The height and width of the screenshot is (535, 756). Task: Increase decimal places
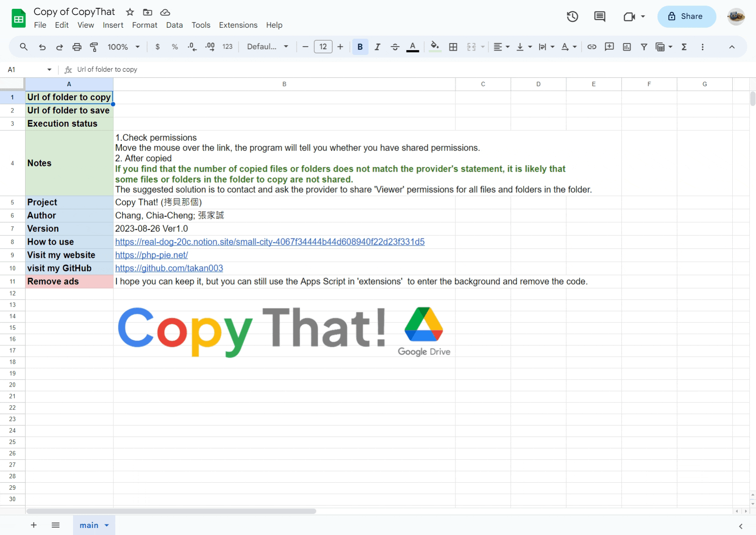pyautogui.click(x=210, y=47)
